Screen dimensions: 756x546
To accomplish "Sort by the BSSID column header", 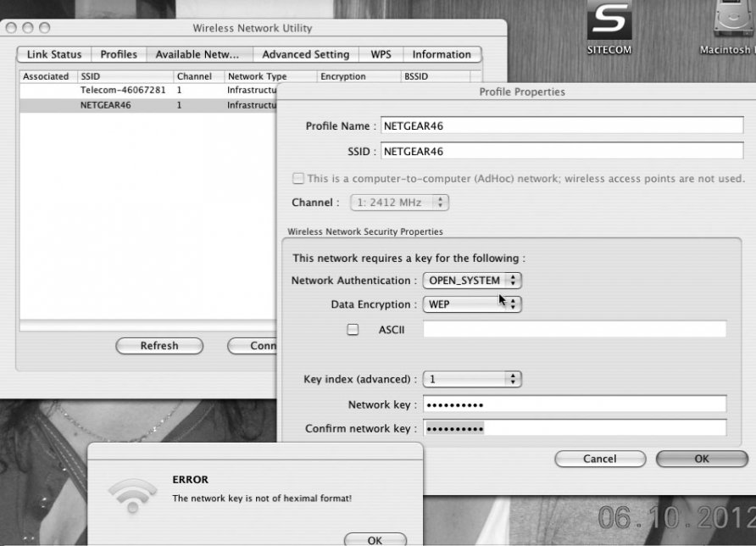I will [x=436, y=76].
